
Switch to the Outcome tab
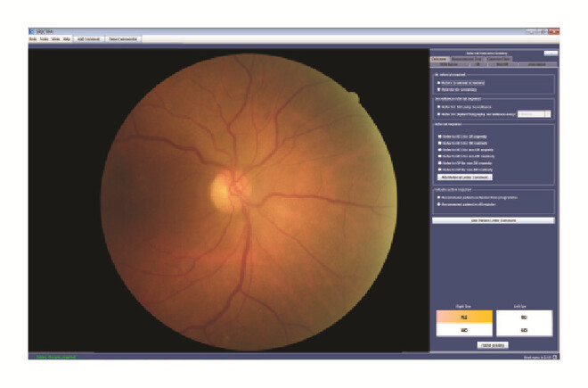point(439,59)
